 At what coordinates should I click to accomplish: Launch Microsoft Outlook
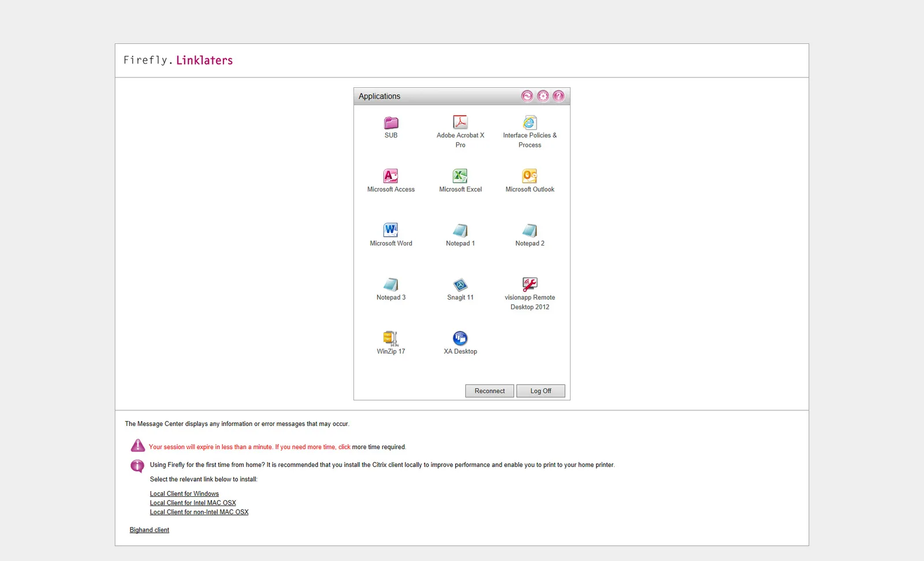pyautogui.click(x=530, y=181)
